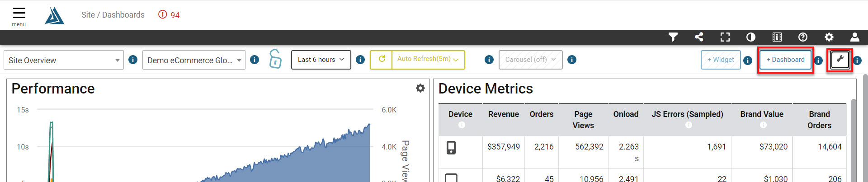Expand the Site Overview dropdown
The image size is (868, 182).
(64, 60)
